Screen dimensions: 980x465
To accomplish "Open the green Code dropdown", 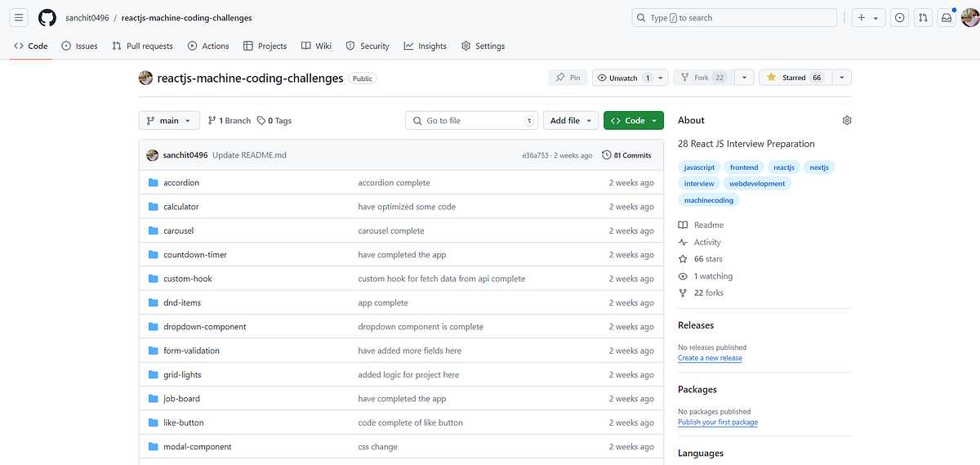I will click(634, 120).
